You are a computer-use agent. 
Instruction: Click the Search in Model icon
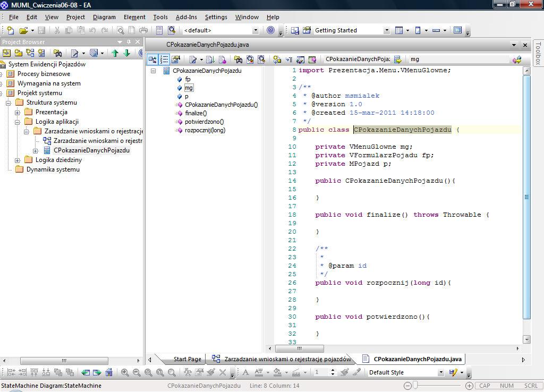pyautogui.click(x=172, y=30)
